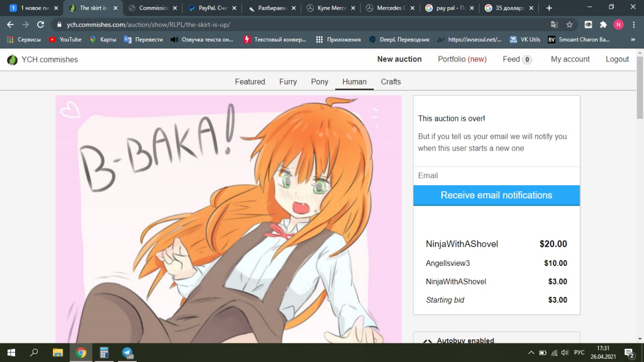Open bidder Angellsview3 entry
The image size is (644, 362).
click(x=448, y=263)
